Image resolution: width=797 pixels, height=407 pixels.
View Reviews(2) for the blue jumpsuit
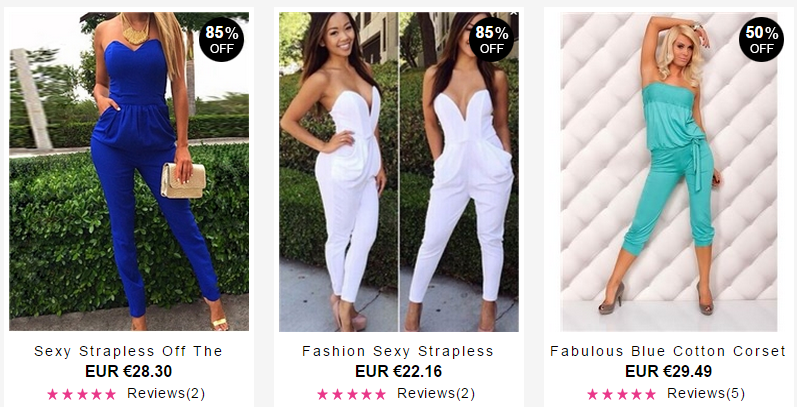coord(166,394)
